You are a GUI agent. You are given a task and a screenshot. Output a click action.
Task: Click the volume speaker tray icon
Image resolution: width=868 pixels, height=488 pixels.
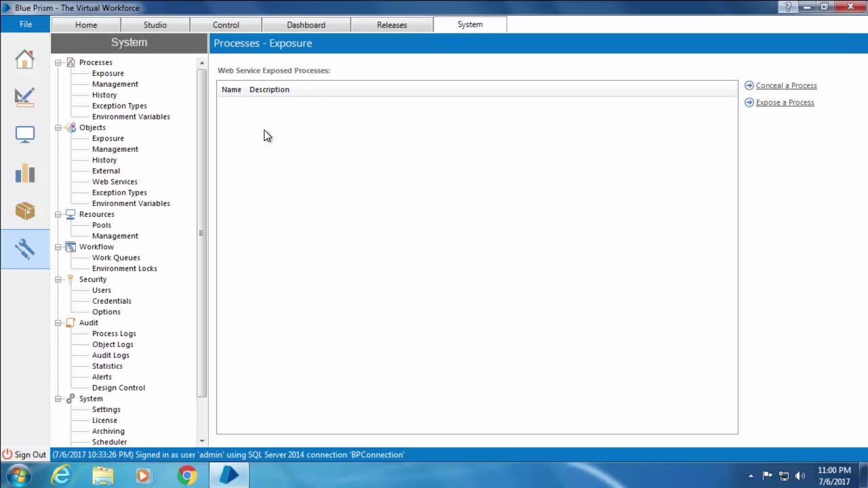(x=800, y=476)
